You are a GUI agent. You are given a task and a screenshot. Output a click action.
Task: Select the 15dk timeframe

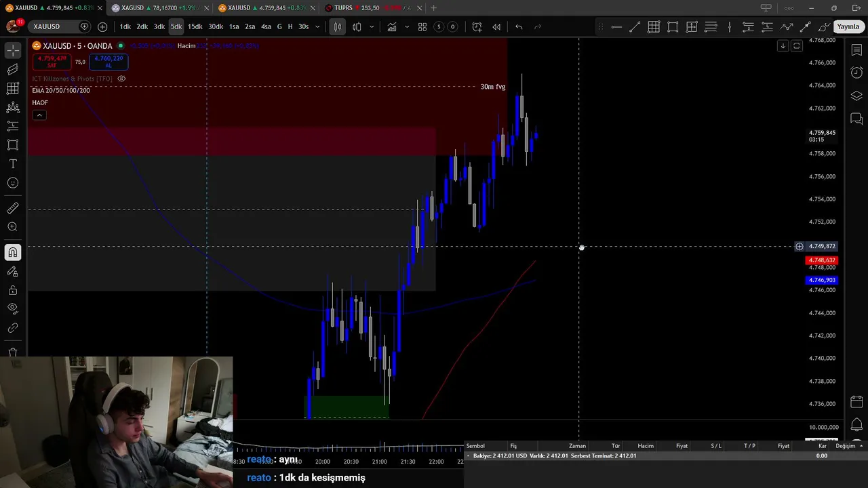(195, 26)
